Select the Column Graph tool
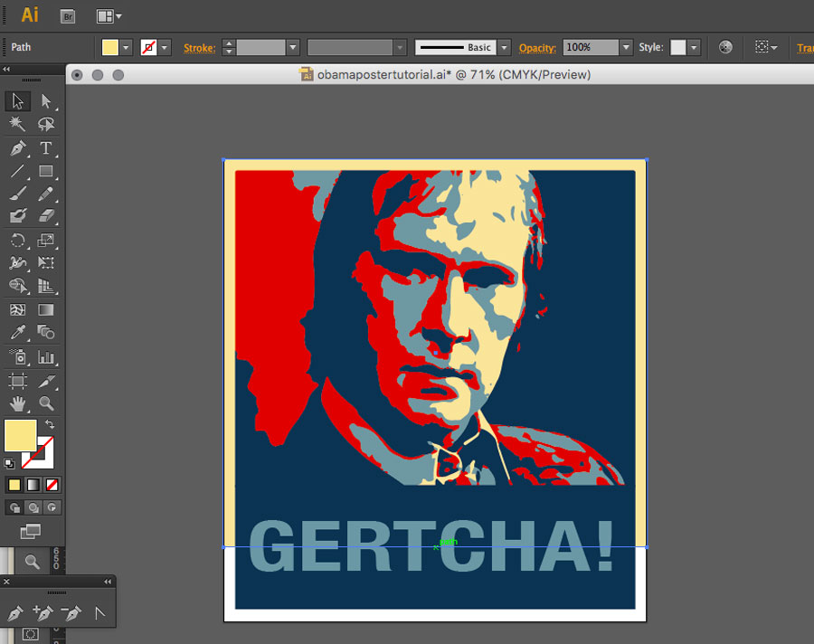 [x=46, y=356]
